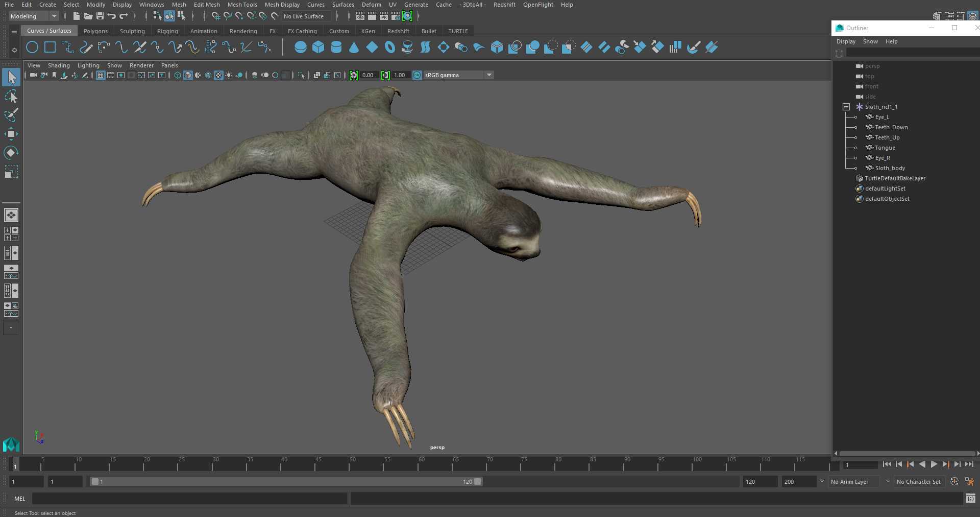Viewport: 980px width, 517px height.
Task: Go to end of playback range
Action: (x=969, y=464)
